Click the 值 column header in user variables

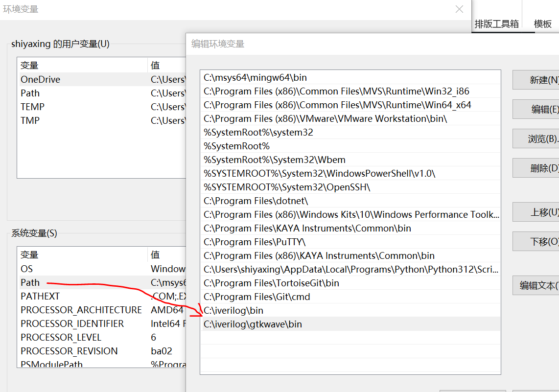pos(167,65)
